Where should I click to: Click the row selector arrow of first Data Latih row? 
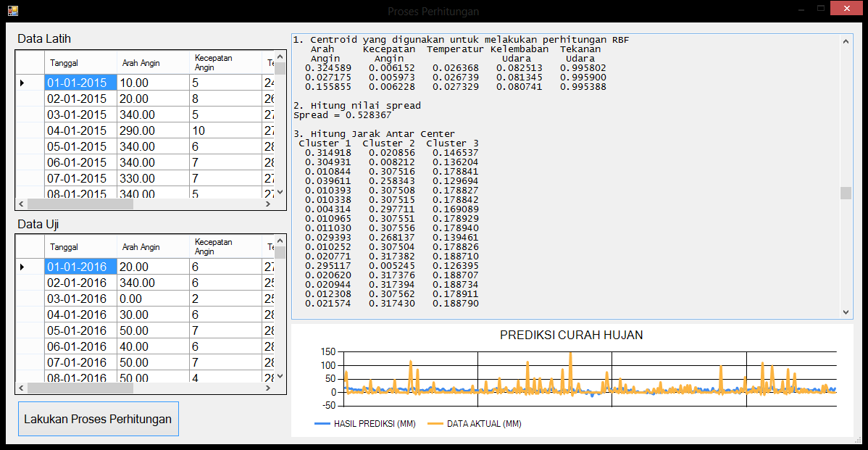click(x=22, y=83)
